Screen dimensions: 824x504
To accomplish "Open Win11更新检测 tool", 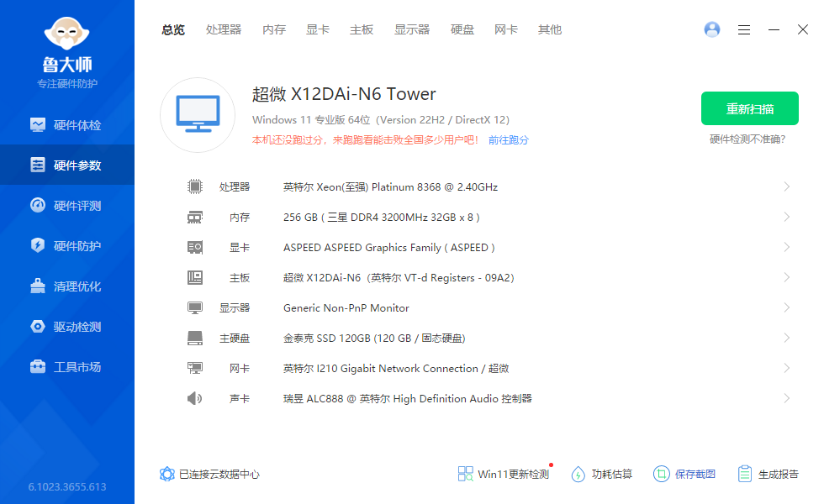I will (504, 474).
